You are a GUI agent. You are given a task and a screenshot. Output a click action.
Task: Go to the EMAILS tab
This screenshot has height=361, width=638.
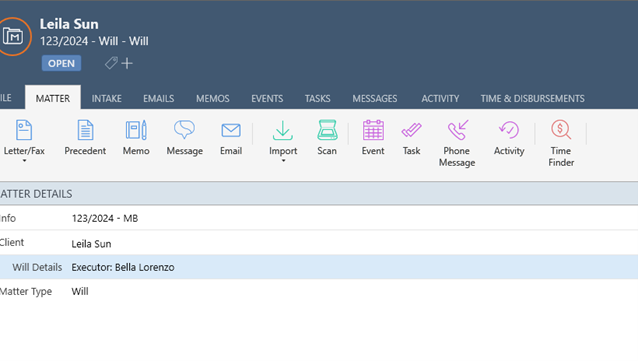[158, 98]
